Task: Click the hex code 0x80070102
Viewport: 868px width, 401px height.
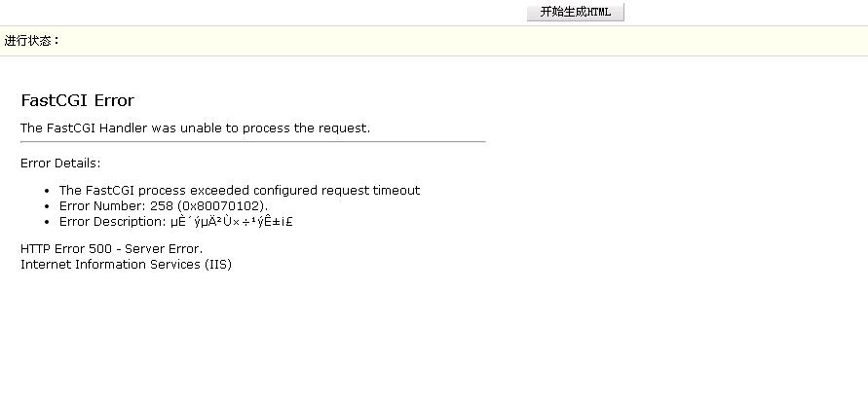Action: click(221, 205)
